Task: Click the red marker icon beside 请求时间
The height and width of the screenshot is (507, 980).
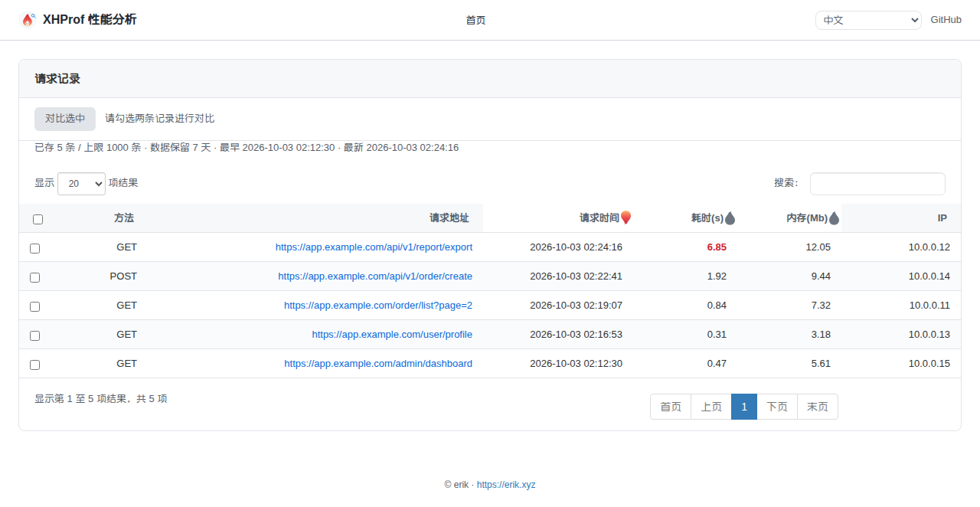Action: coord(626,218)
